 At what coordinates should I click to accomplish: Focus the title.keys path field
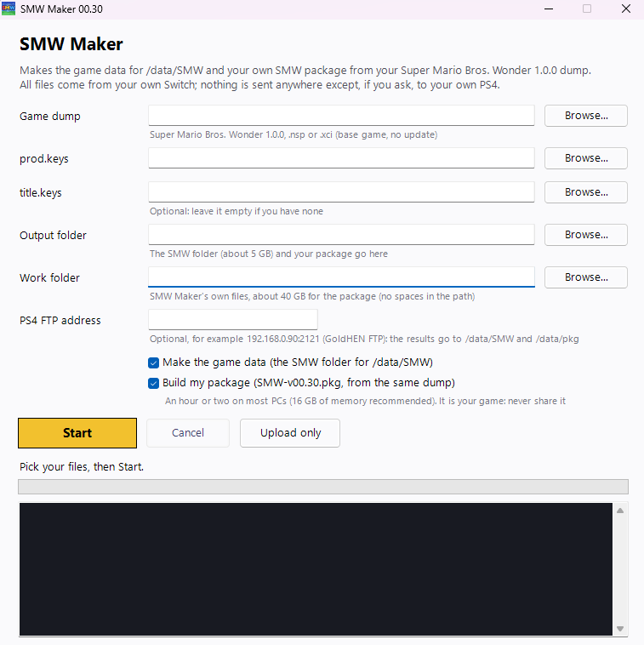pos(341,192)
